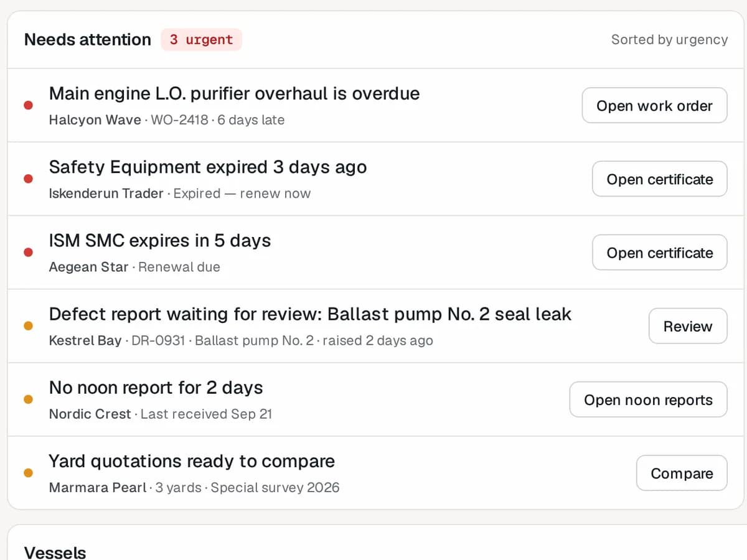Click red status dot for Safety Equipment expired
Image resolution: width=747 pixels, height=560 pixels.
point(28,179)
